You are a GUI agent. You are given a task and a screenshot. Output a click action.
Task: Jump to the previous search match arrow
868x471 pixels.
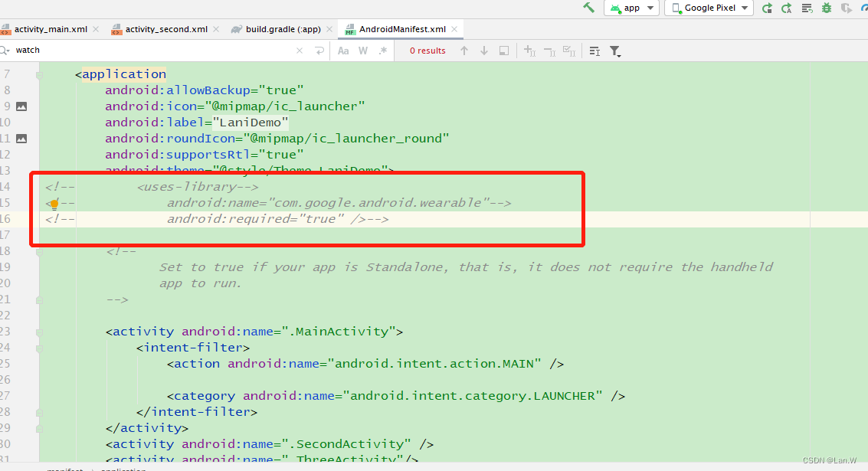coord(463,51)
